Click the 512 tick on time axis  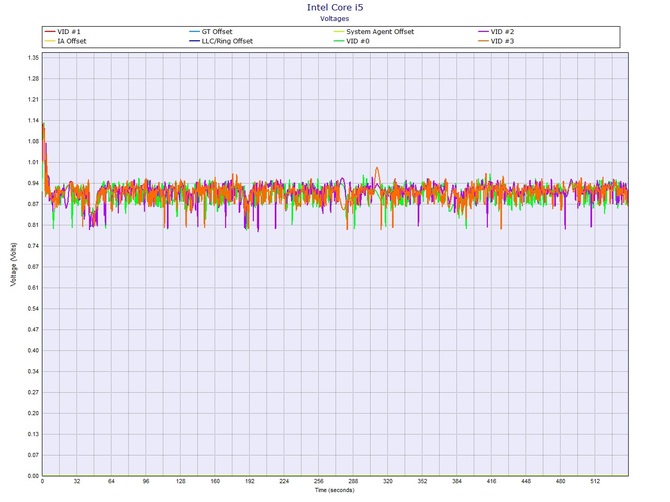click(595, 481)
